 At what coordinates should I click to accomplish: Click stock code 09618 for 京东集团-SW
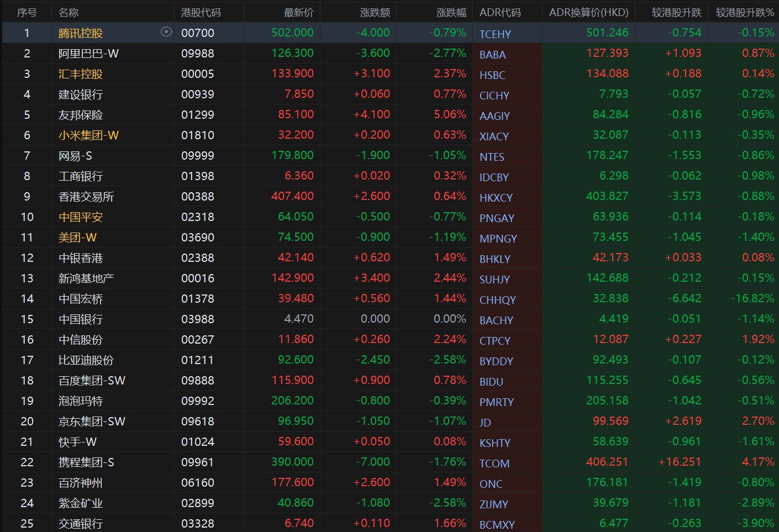point(197,422)
